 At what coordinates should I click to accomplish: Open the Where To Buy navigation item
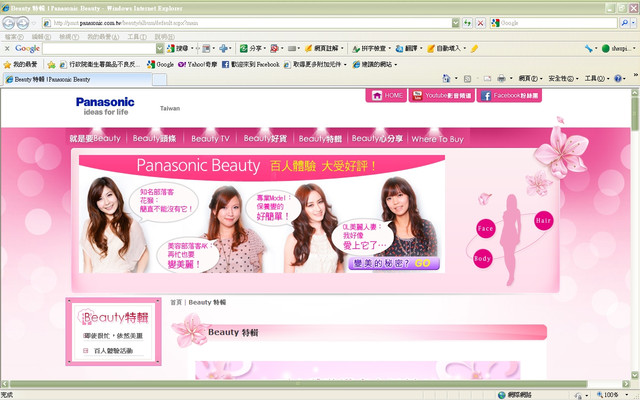438,139
